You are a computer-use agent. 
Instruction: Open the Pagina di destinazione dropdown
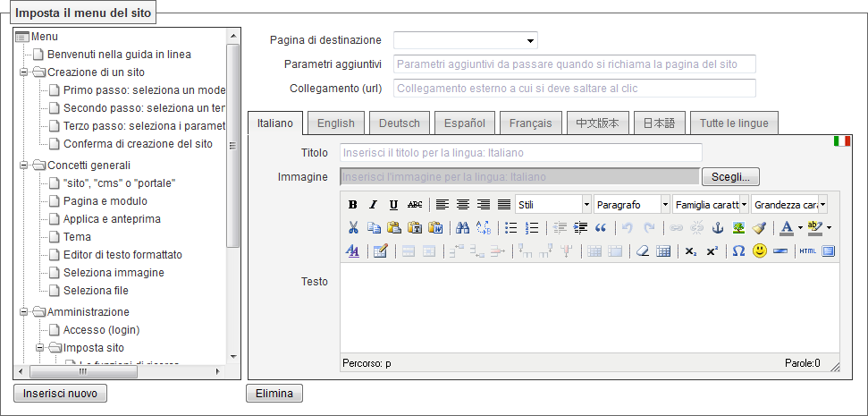[x=466, y=40]
